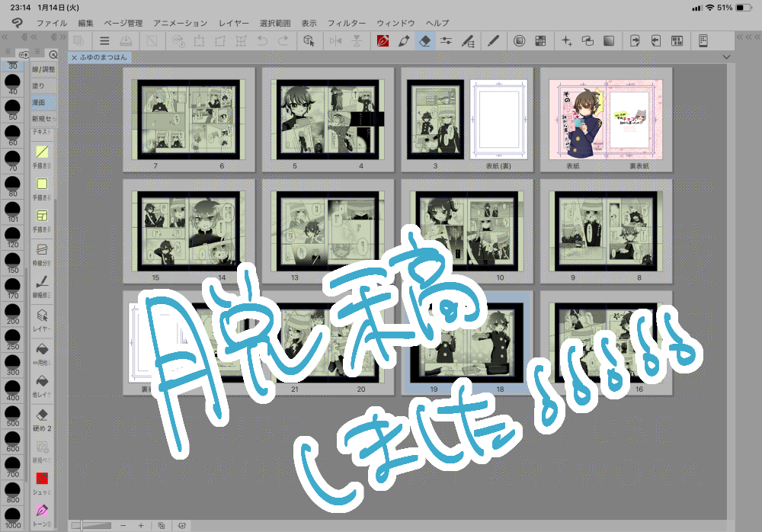Switch to the 線/調整 quick-access set
The height and width of the screenshot is (532, 762).
43,70
